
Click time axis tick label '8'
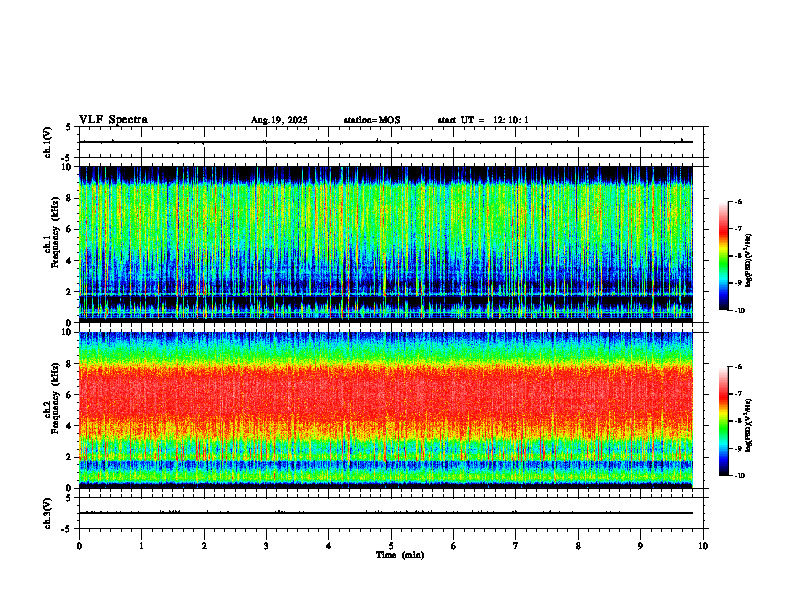tap(578, 546)
